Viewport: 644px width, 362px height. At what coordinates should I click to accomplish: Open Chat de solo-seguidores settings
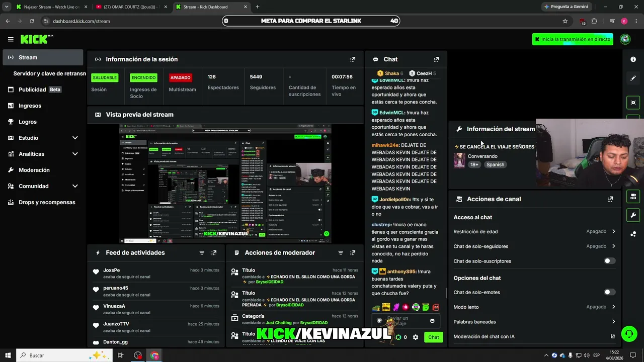tap(534, 246)
